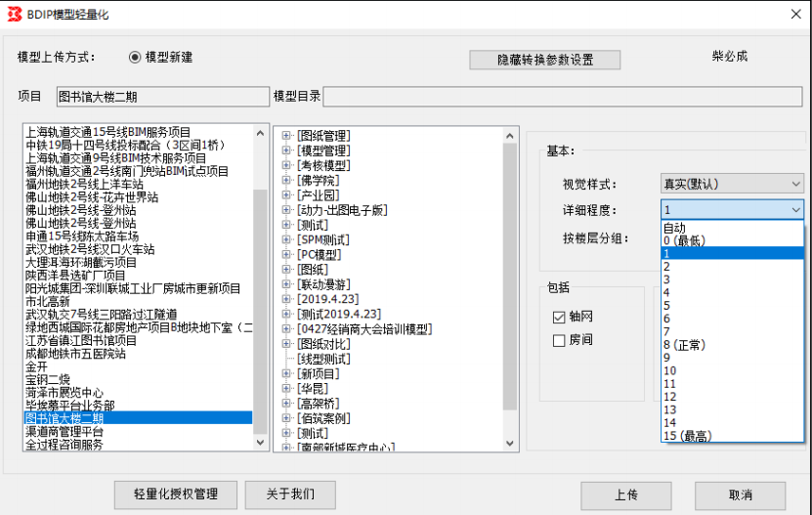Close the BDIP模型轻量化 window
This screenshot has width=812, height=515.
[796, 14]
